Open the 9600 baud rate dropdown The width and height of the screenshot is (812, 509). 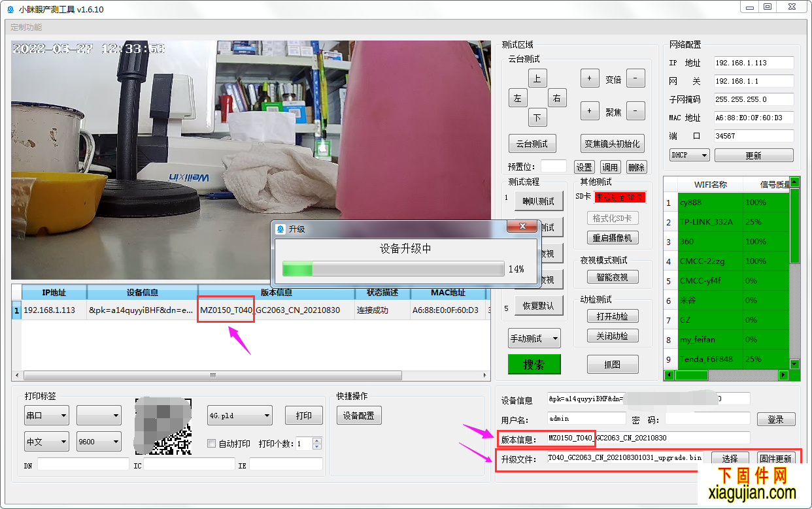(x=99, y=441)
